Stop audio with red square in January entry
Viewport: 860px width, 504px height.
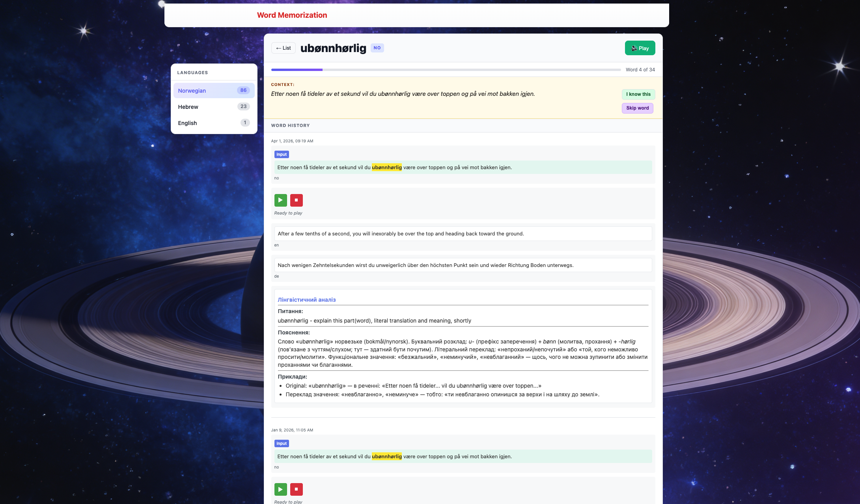click(297, 489)
